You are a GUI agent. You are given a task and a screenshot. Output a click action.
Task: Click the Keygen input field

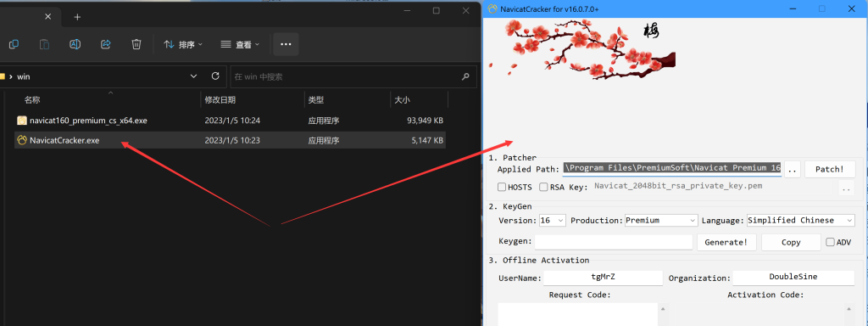(614, 242)
